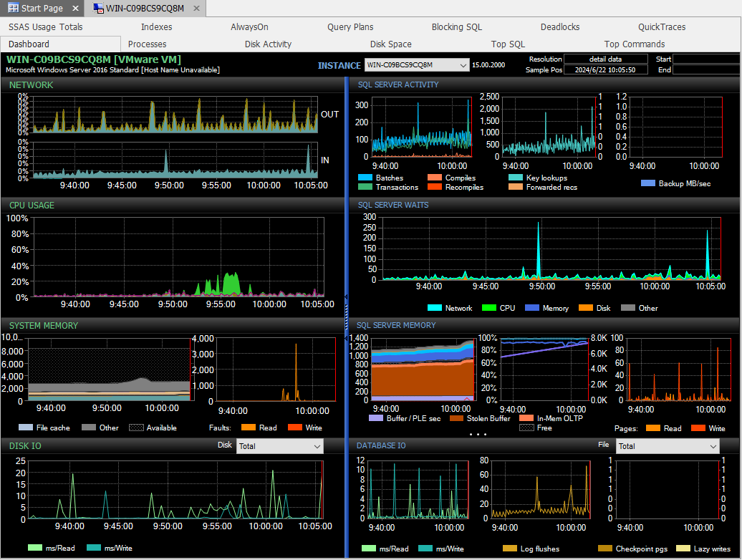Click the Batches legend color swatch
This screenshot has height=560, width=742.
(365, 178)
